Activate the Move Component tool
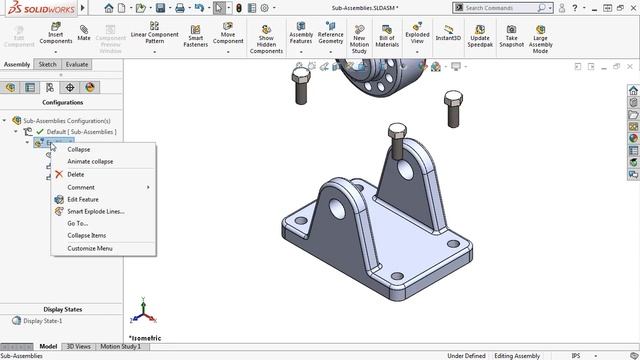Screen dimensions: 640x360 coord(228,33)
